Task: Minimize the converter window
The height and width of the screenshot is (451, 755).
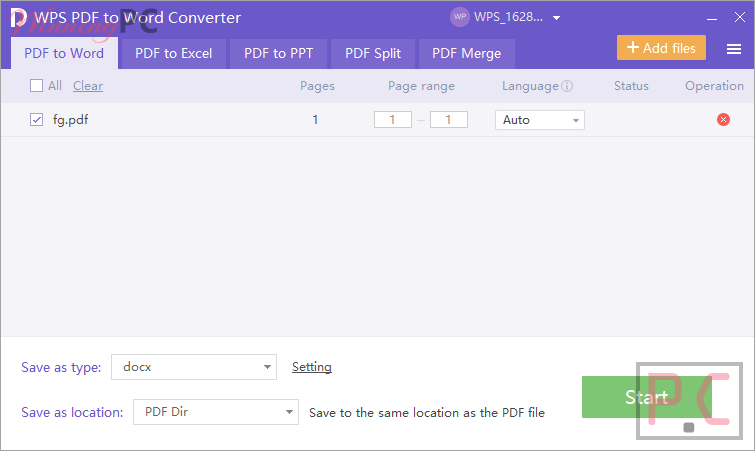Action: click(x=712, y=18)
